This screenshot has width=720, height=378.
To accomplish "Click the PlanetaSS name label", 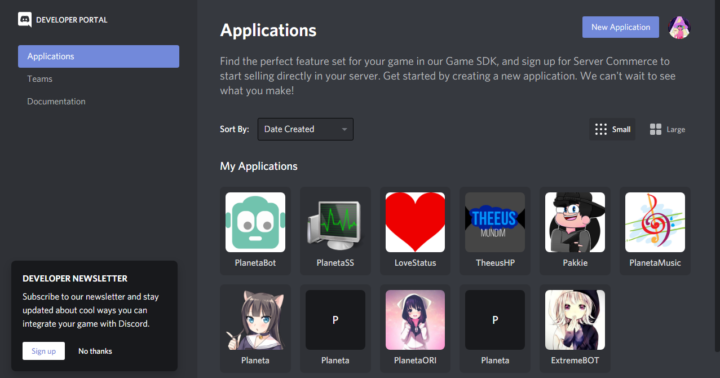I will pyautogui.click(x=335, y=263).
